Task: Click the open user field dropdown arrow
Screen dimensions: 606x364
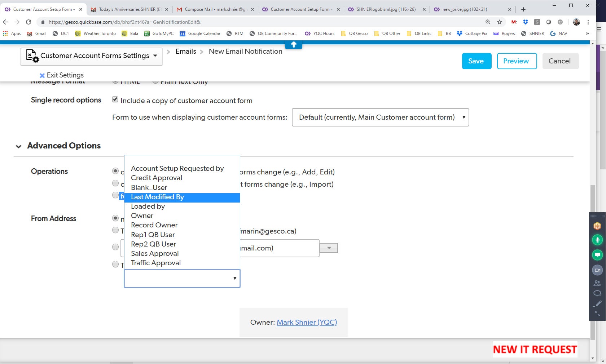Action: pyautogui.click(x=235, y=278)
